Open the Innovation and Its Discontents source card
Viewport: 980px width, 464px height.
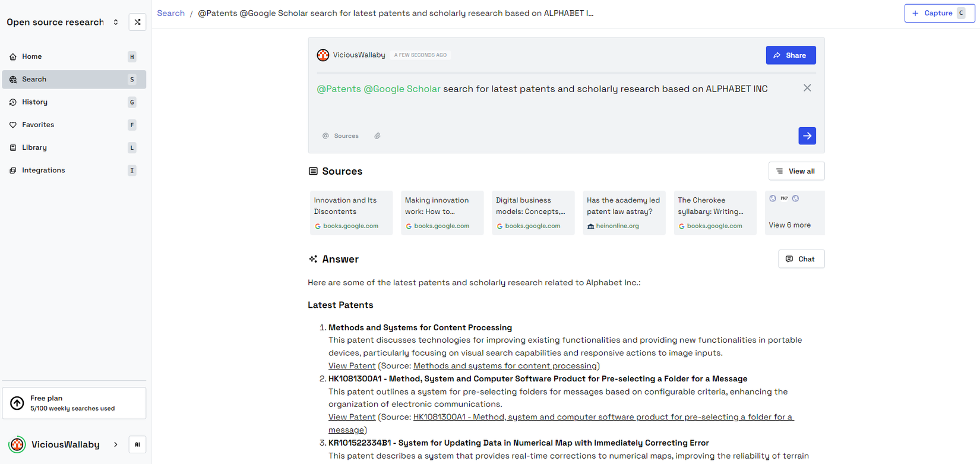tap(351, 213)
